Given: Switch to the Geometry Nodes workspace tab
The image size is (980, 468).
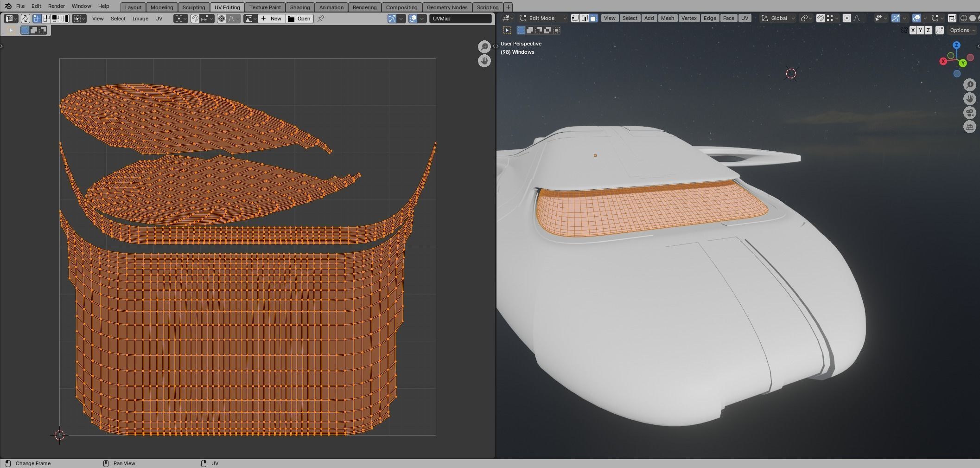Looking at the screenshot, I should pos(447,7).
